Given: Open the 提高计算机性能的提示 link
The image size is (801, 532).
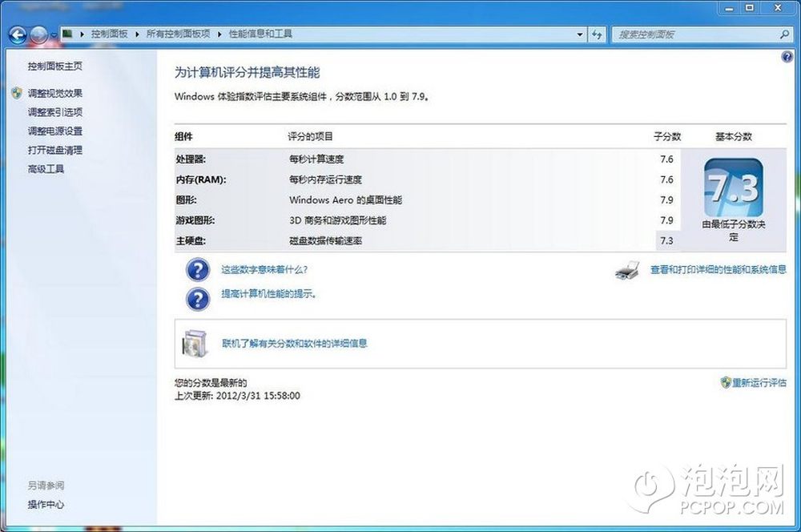Looking at the screenshot, I should tap(268, 294).
